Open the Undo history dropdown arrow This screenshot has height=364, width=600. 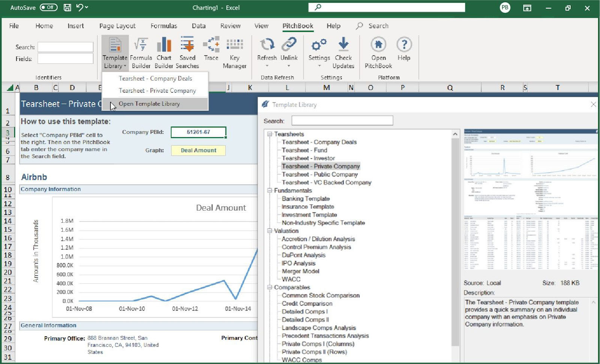click(87, 7)
